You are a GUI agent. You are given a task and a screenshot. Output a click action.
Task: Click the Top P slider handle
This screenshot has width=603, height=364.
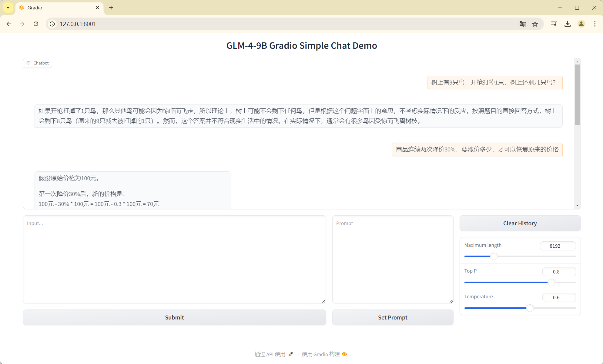pos(551,282)
